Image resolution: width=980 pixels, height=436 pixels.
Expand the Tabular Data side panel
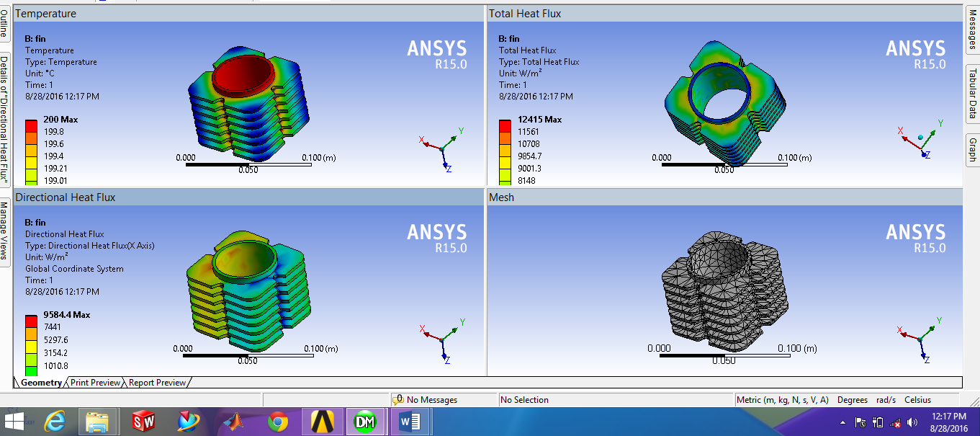[x=972, y=94]
